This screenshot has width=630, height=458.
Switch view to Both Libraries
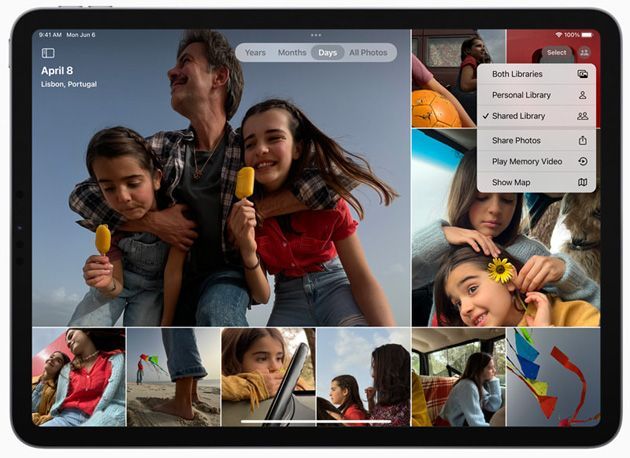point(519,74)
